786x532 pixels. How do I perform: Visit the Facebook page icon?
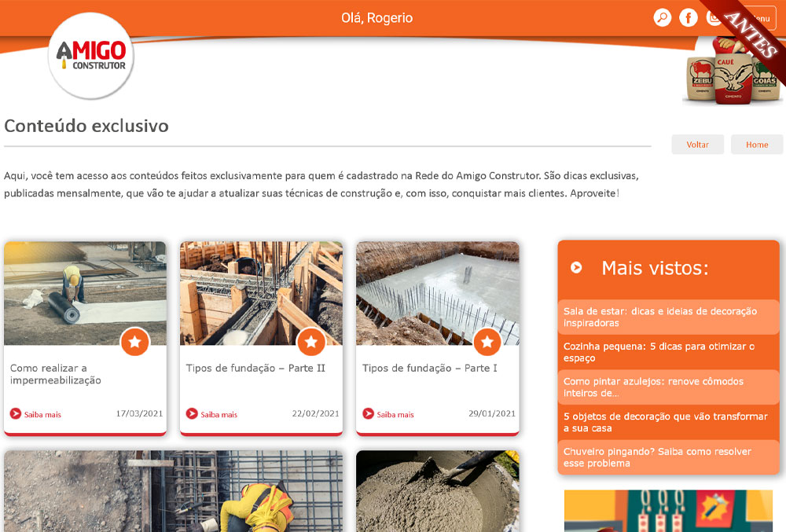coord(689,18)
